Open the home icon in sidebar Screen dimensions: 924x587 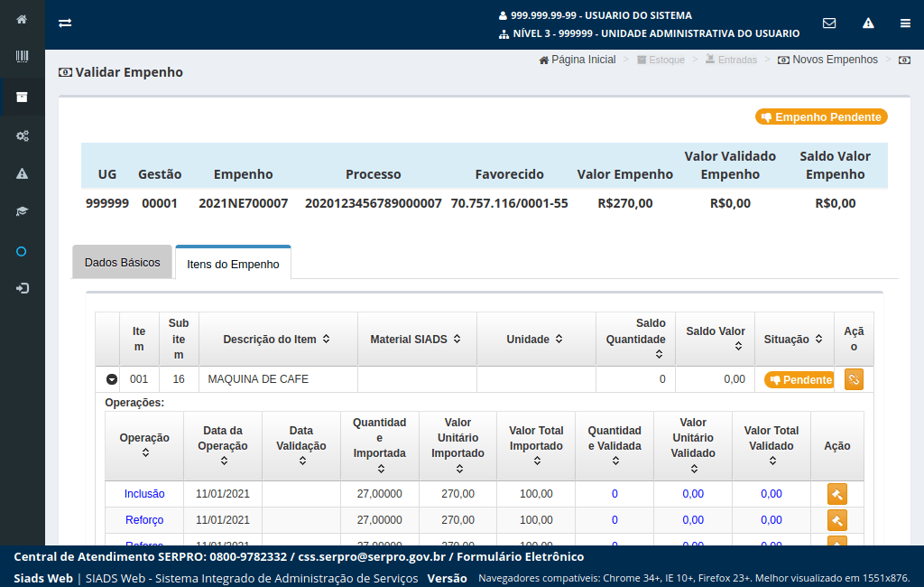pos(22,20)
